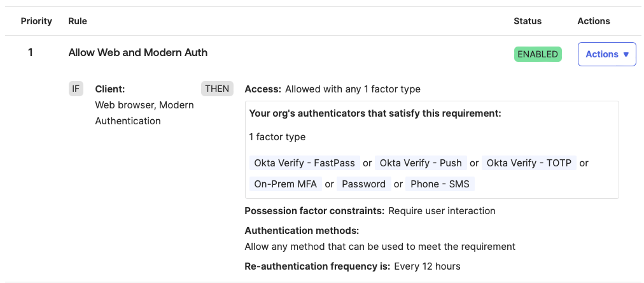The image size is (644, 283).
Task: Select the Okta Verify - TOTP chip
Action: tap(529, 163)
